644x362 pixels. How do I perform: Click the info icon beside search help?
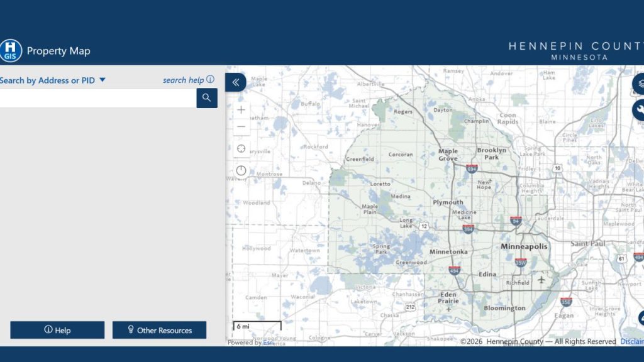coord(211,80)
